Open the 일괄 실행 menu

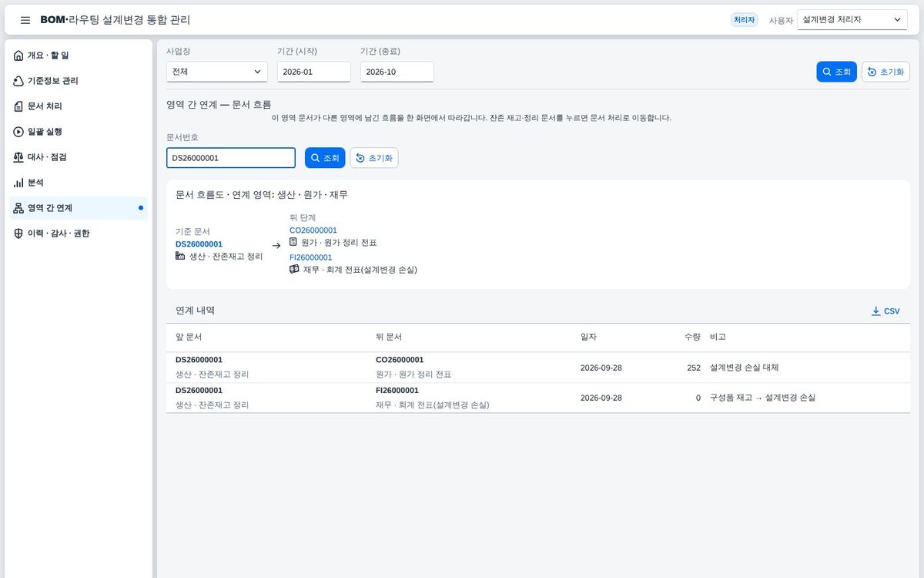click(x=79, y=132)
